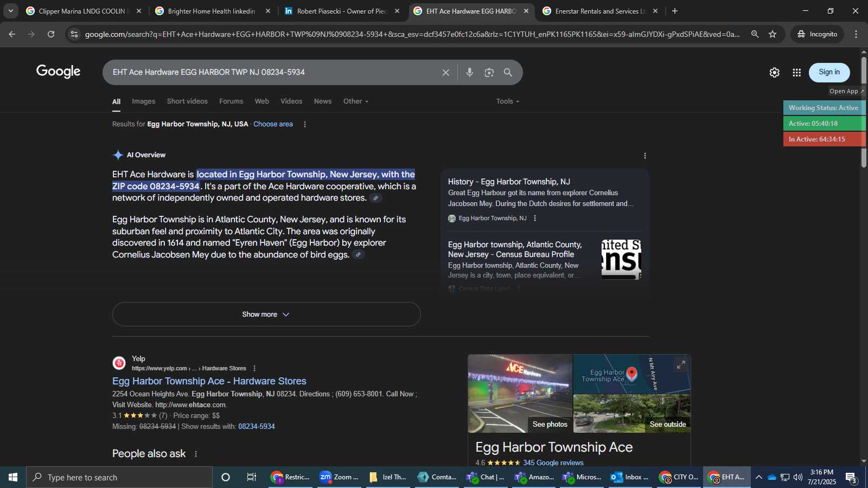This screenshot has height=488, width=868.
Task: Click the See outside street view thumbnail
Action: (x=632, y=413)
